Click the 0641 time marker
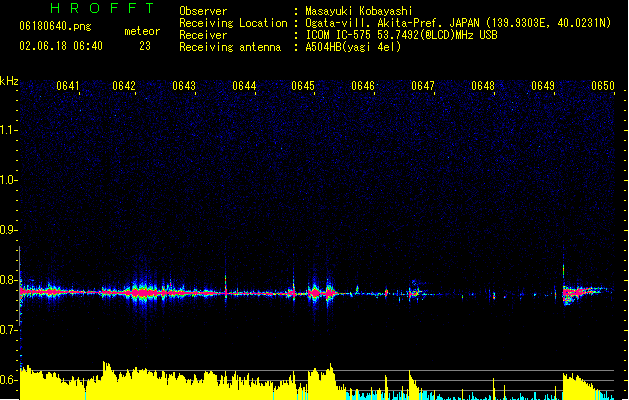Screen dimensions: 629x400 pos(67,86)
